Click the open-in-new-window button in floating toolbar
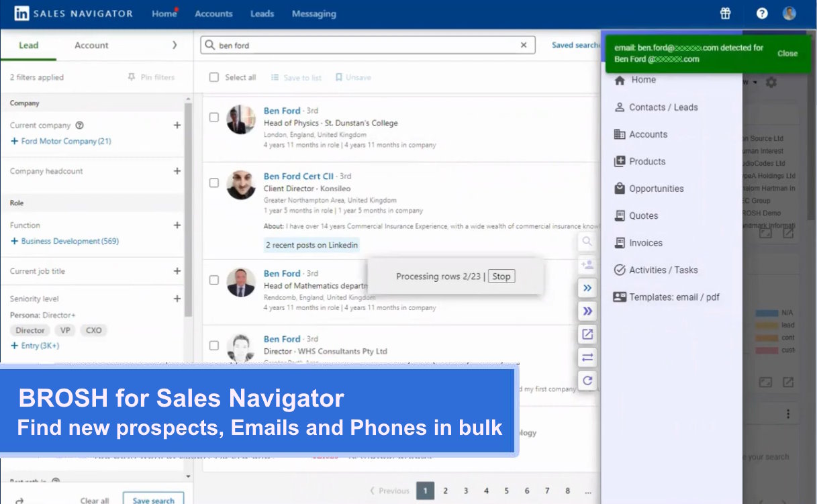This screenshot has width=817, height=504. point(587,334)
